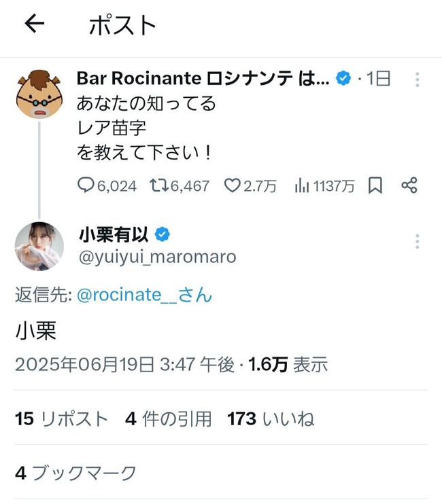
Task: View the 4 件の引用 quotes
Action: tap(168, 419)
